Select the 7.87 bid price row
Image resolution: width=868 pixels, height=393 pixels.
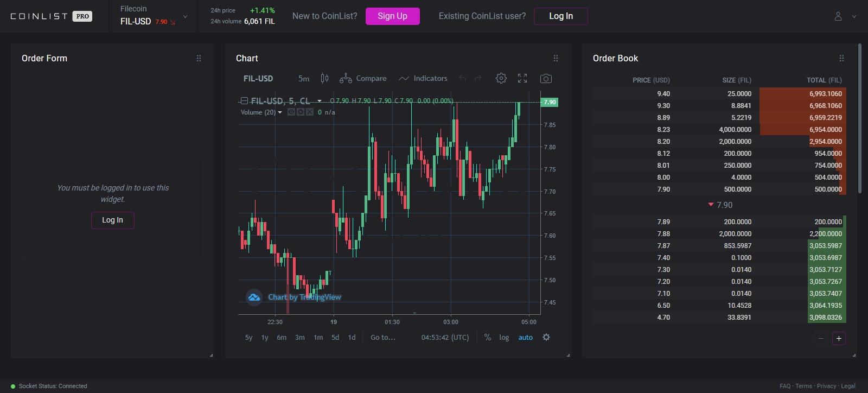click(x=719, y=246)
